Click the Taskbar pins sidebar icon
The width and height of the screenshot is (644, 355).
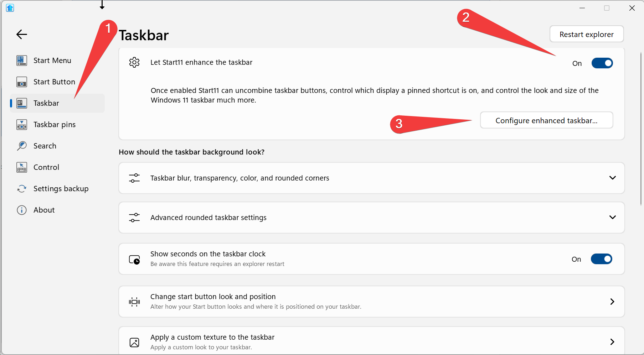(22, 125)
